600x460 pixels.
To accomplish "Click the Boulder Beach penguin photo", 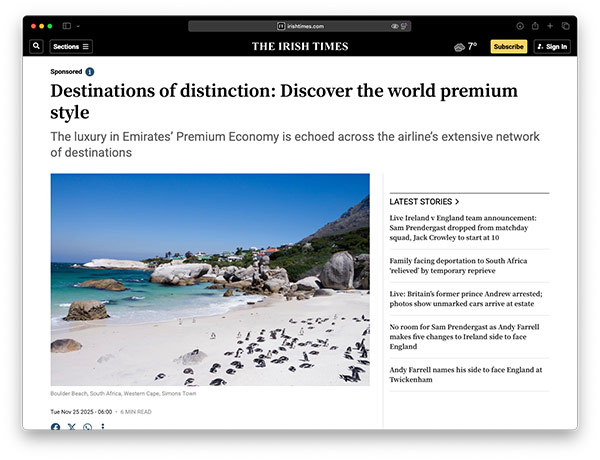I will click(x=210, y=279).
